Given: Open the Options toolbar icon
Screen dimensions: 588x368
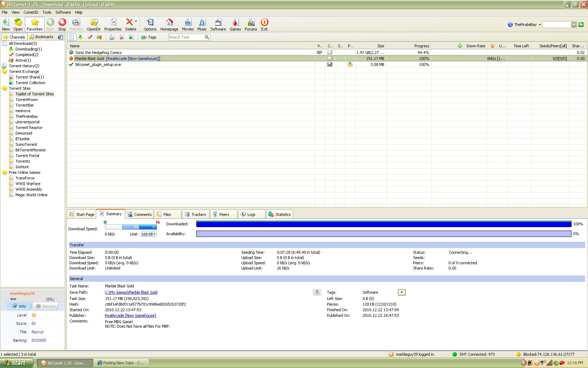Looking at the screenshot, I should [150, 25].
